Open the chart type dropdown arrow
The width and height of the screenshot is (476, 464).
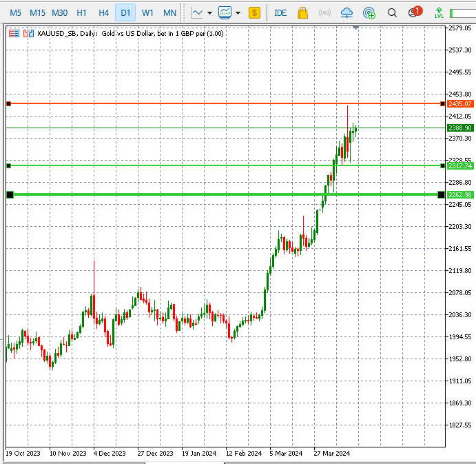pyautogui.click(x=209, y=12)
